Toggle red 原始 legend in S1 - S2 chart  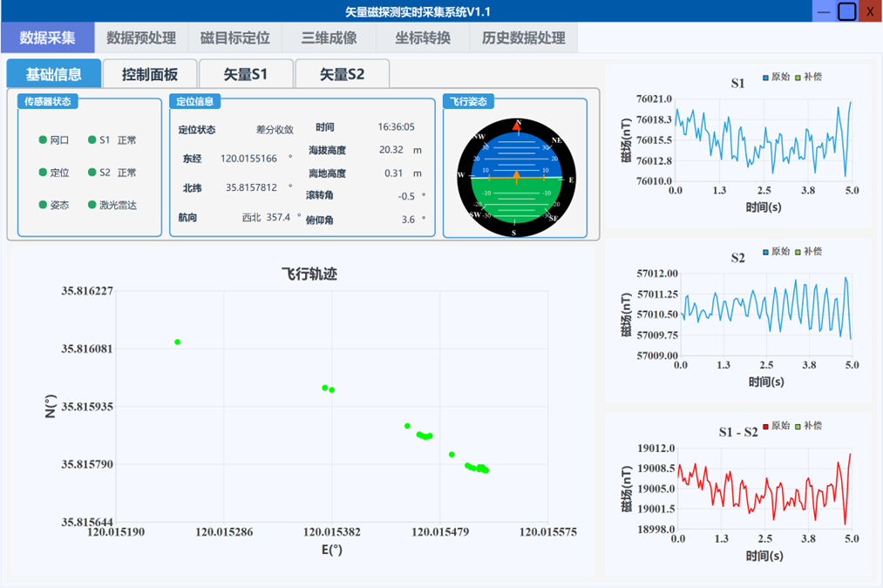776,426
